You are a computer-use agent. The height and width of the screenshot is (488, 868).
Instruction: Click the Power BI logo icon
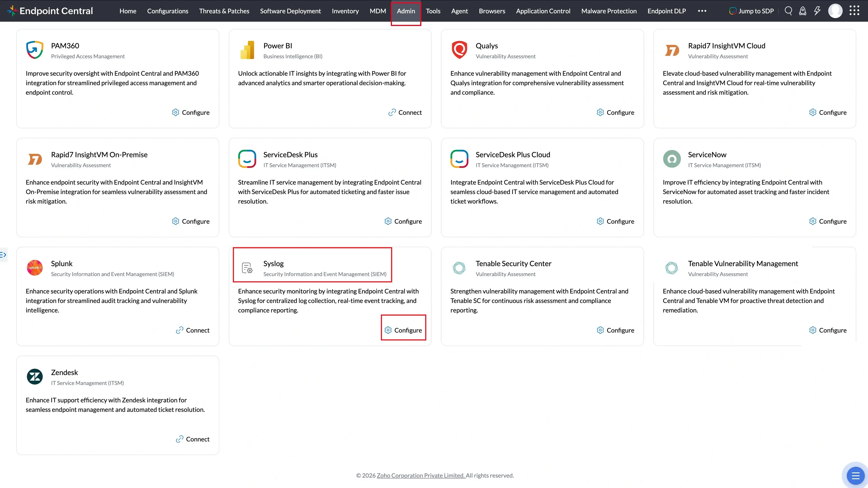click(247, 50)
